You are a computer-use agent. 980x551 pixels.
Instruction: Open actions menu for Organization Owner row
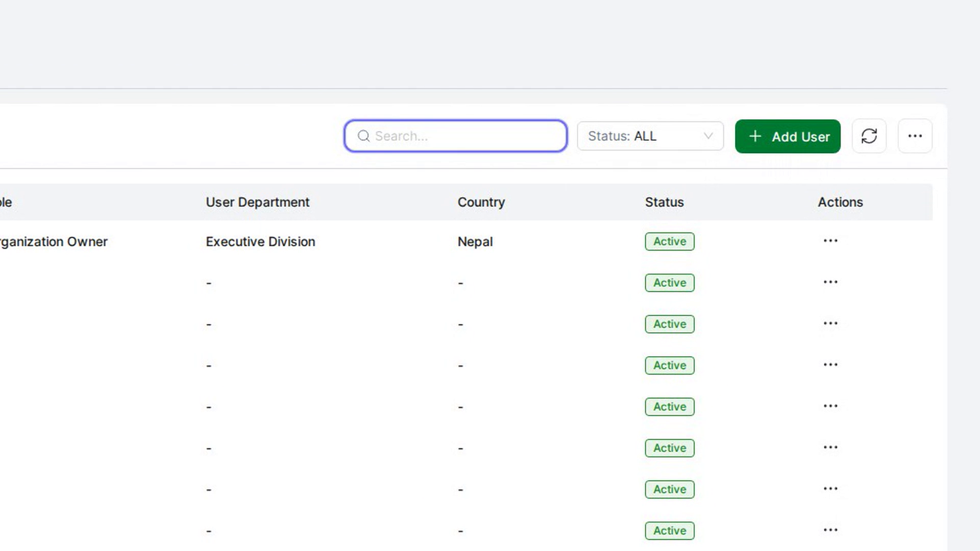click(830, 241)
